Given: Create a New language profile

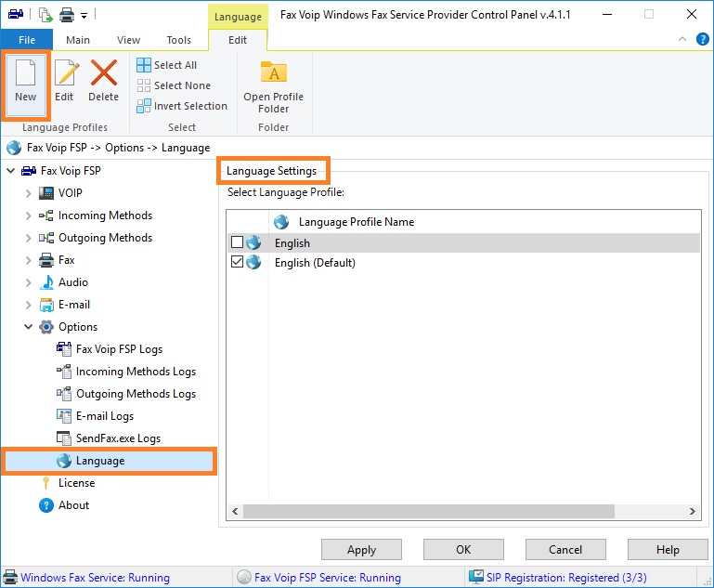Looking at the screenshot, I should (x=25, y=85).
